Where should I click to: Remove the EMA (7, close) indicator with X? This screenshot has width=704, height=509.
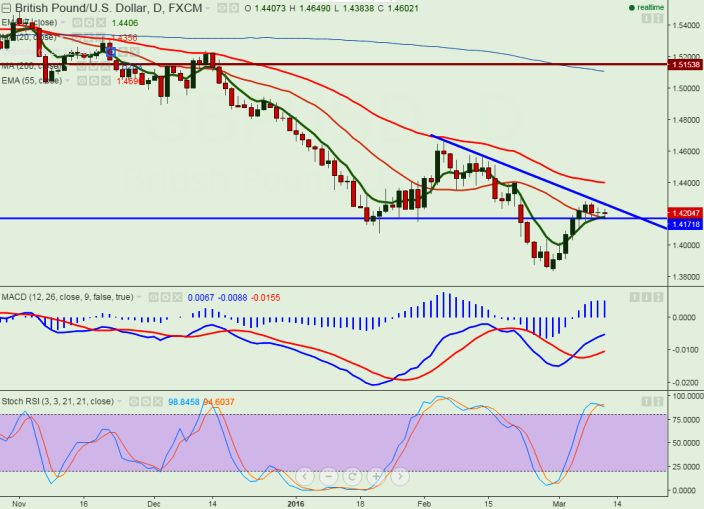click(x=101, y=22)
